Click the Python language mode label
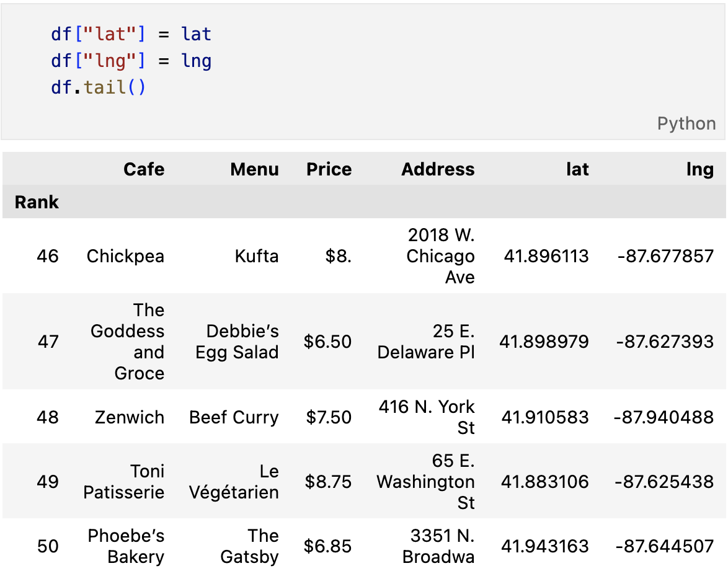The width and height of the screenshot is (728, 584). (x=686, y=123)
